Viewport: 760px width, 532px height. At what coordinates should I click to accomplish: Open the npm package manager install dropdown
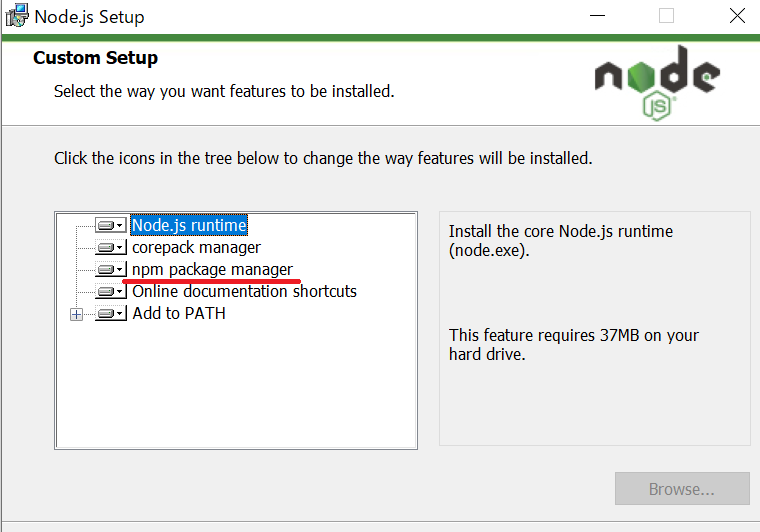[x=111, y=269]
